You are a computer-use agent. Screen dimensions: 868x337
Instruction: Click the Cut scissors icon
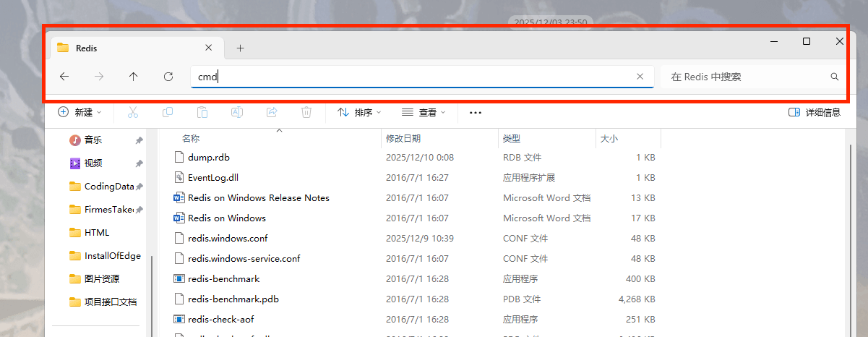133,112
